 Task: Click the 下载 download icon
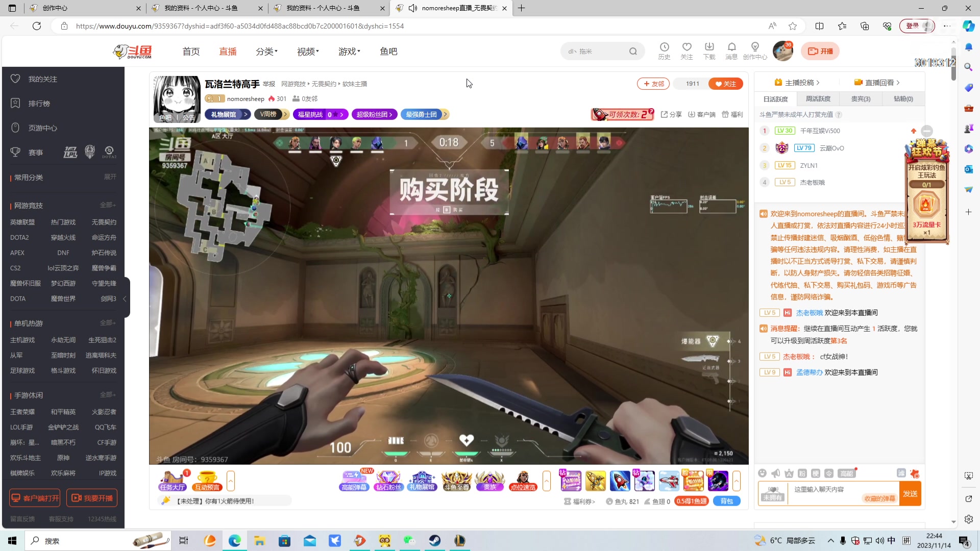[709, 51]
